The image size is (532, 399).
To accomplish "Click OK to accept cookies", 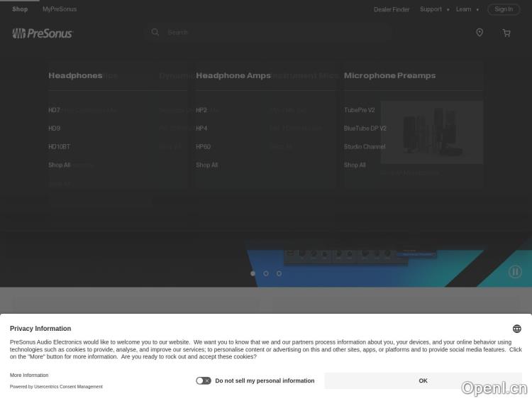I will click(423, 381).
